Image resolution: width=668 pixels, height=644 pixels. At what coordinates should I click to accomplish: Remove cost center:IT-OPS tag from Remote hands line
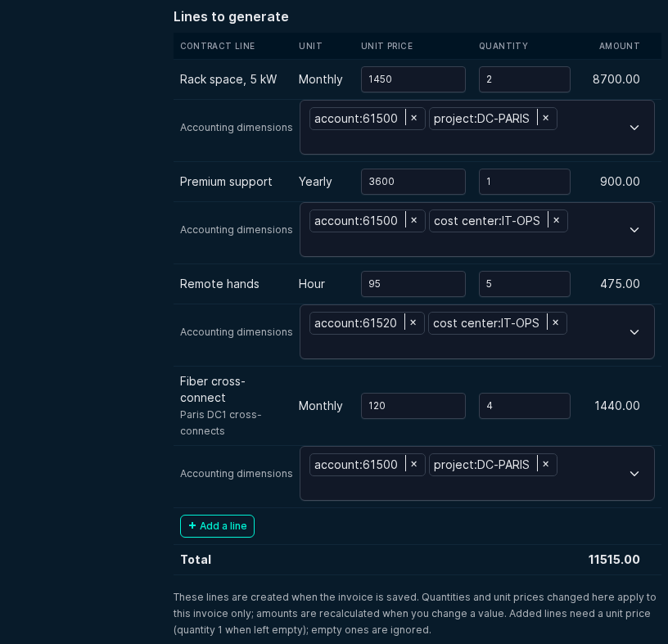point(555,323)
